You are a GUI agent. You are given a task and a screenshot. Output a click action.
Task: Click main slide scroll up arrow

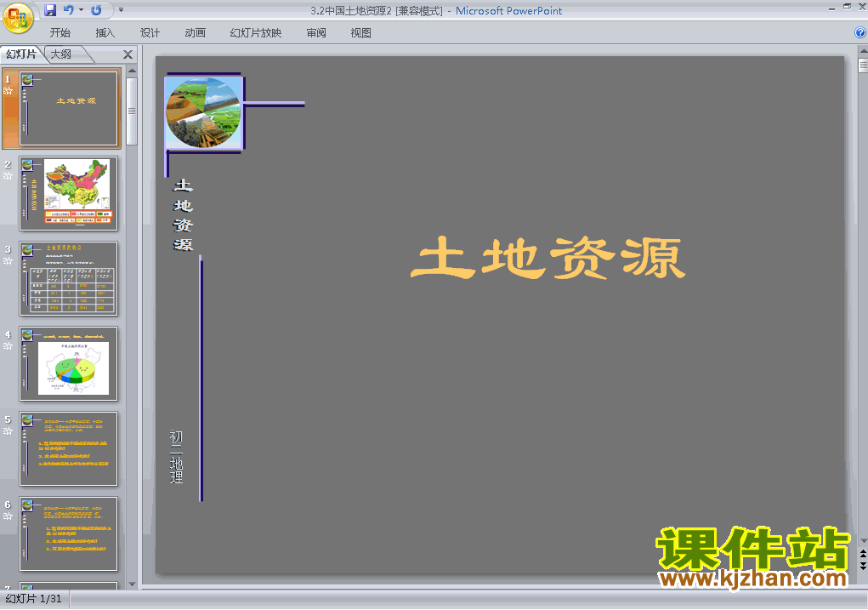(x=863, y=50)
